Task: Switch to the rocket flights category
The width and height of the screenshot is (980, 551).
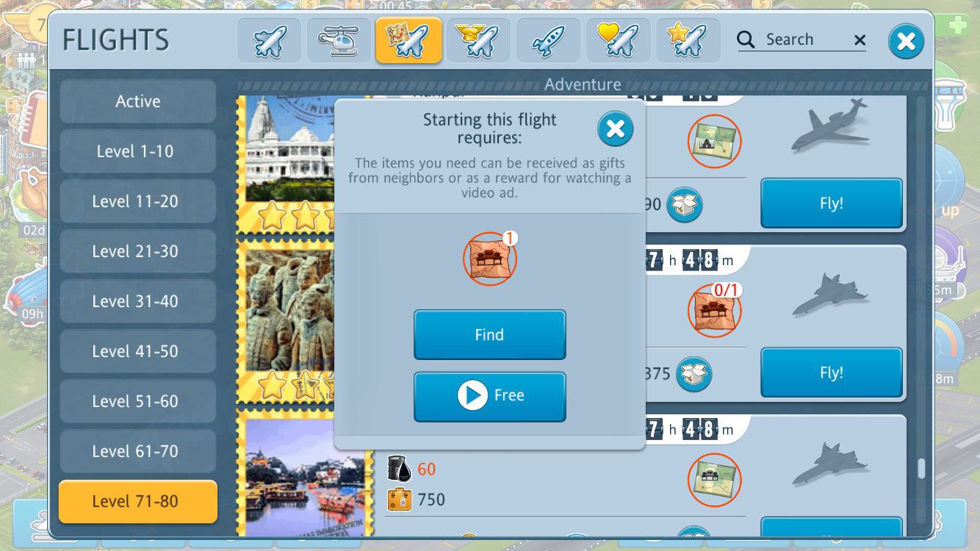Action: pos(548,40)
